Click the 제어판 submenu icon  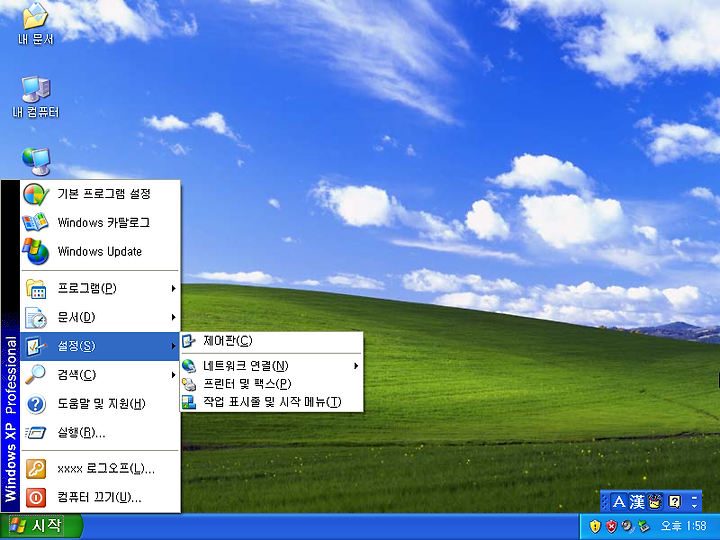pos(189,341)
